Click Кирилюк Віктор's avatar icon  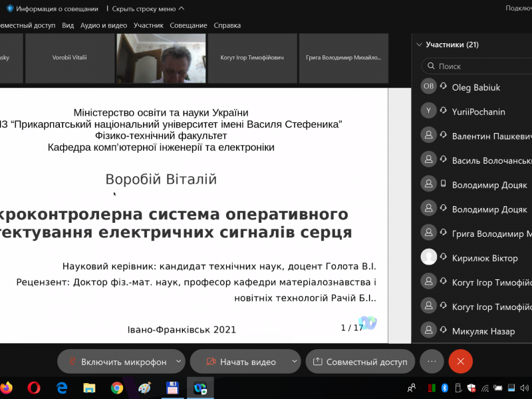pyautogui.click(x=429, y=257)
